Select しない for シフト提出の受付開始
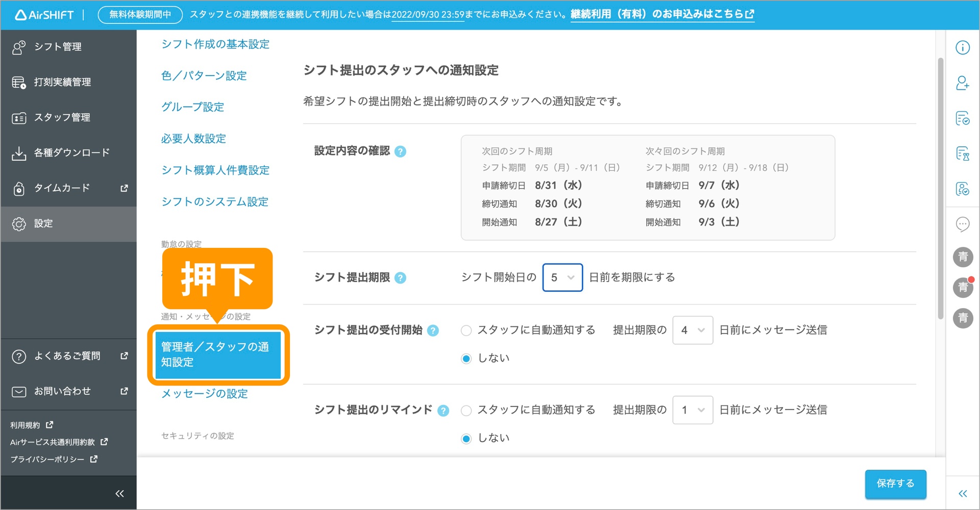980x510 pixels. click(x=466, y=358)
